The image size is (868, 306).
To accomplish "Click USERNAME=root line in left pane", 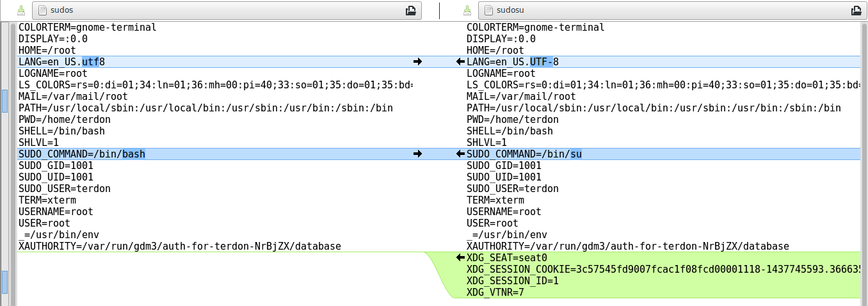I will 56,212.
